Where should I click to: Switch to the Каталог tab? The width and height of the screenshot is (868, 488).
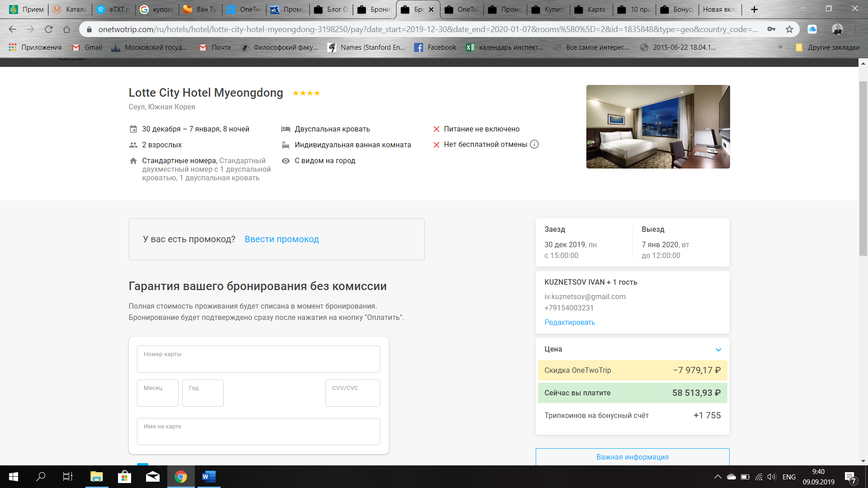pyautogui.click(x=70, y=9)
